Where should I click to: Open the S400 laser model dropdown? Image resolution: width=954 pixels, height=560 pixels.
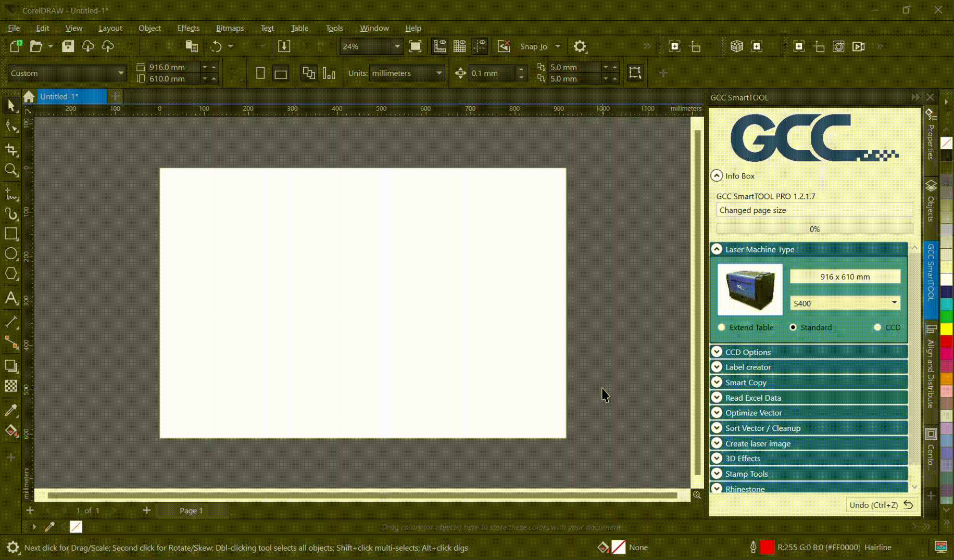point(845,303)
